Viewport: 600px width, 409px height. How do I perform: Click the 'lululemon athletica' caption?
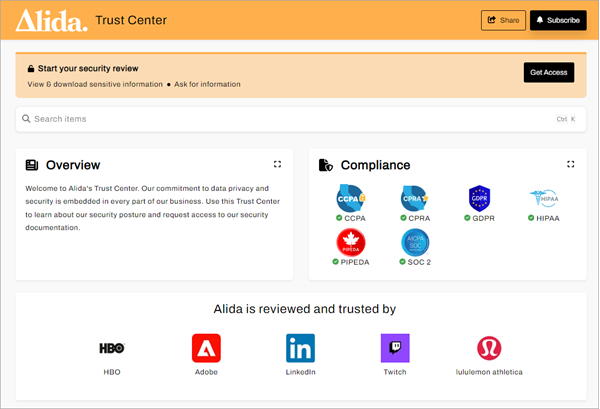[x=489, y=372]
